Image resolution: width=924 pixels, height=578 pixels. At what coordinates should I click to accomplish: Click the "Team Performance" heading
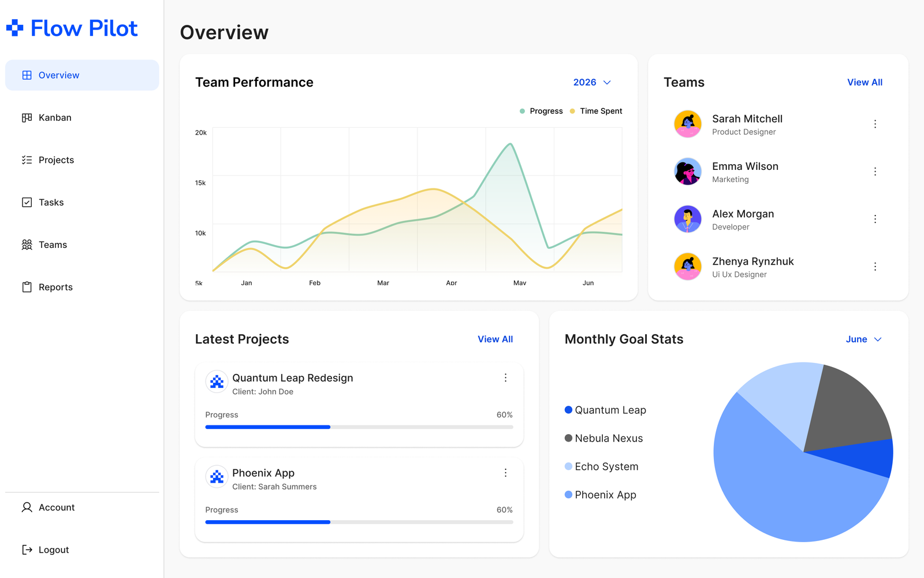tap(254, 82)
